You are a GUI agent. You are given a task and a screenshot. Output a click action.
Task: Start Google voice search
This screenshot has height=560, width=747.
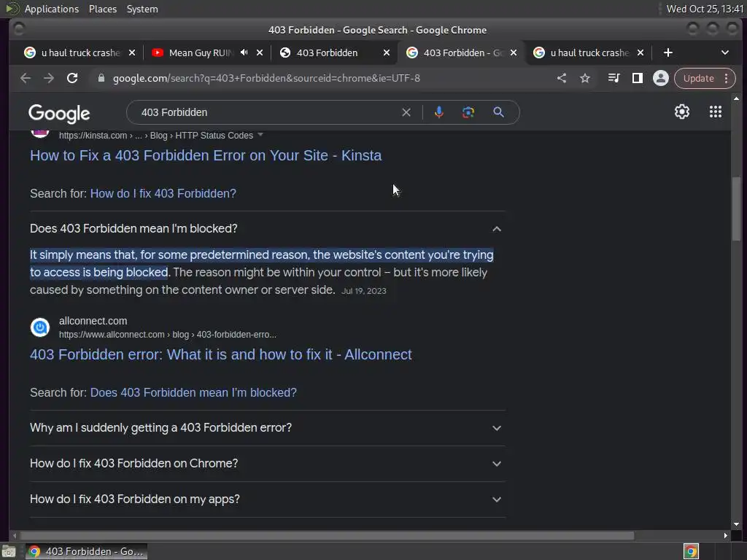point(439,112)
